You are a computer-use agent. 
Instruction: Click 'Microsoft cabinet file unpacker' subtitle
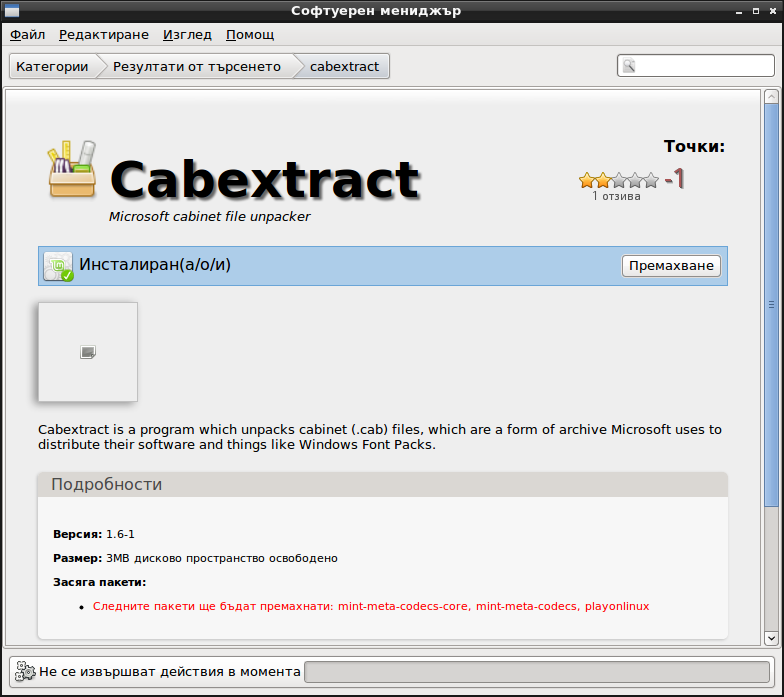(x=210, y=216)
